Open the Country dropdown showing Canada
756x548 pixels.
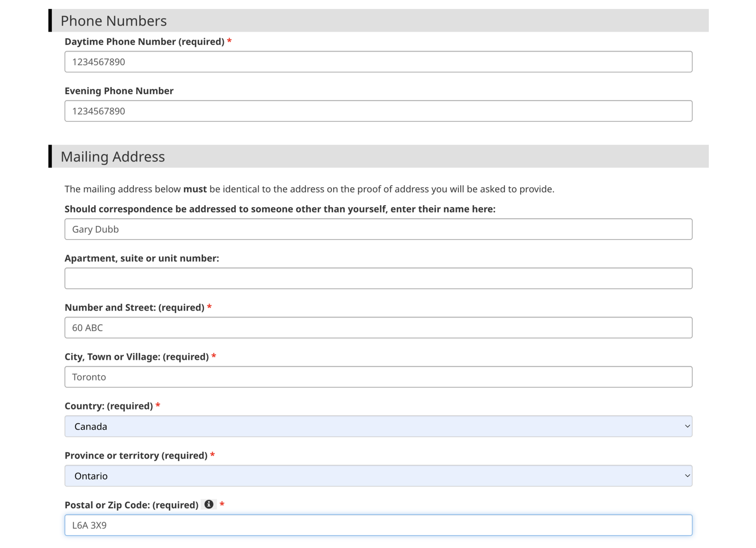coord(378,426)
